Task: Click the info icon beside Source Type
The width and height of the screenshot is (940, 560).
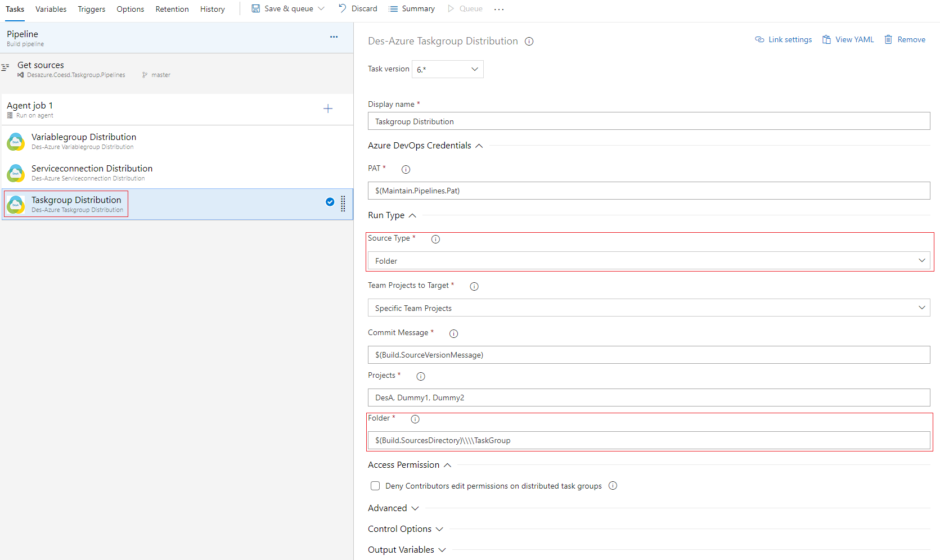Action: pos(435,239)
